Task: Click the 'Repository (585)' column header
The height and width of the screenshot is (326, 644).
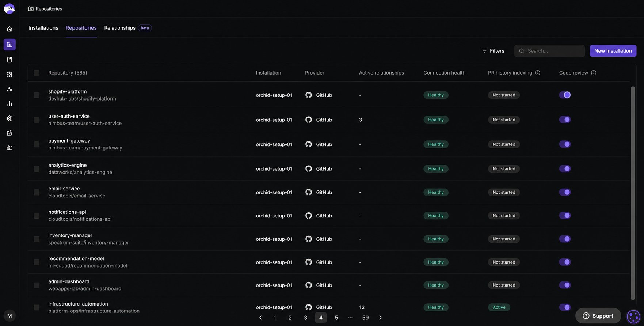Action: [68, 73]
